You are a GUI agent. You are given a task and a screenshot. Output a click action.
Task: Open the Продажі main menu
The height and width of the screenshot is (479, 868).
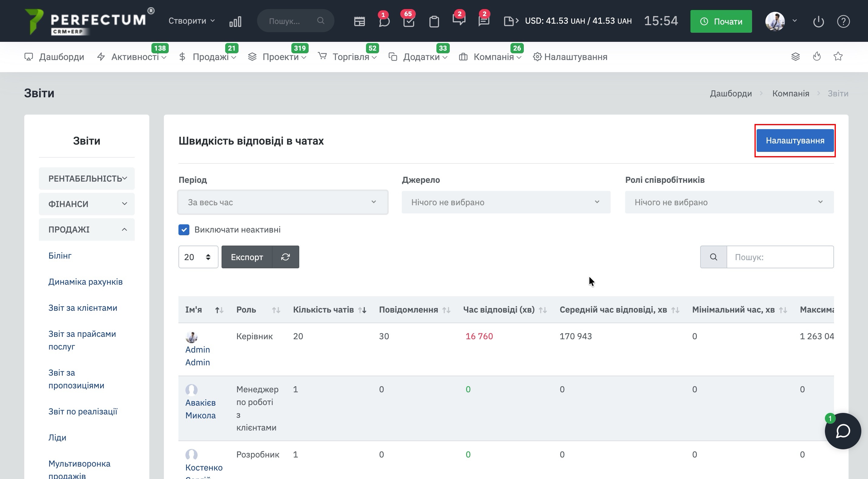tap(211, 57)
